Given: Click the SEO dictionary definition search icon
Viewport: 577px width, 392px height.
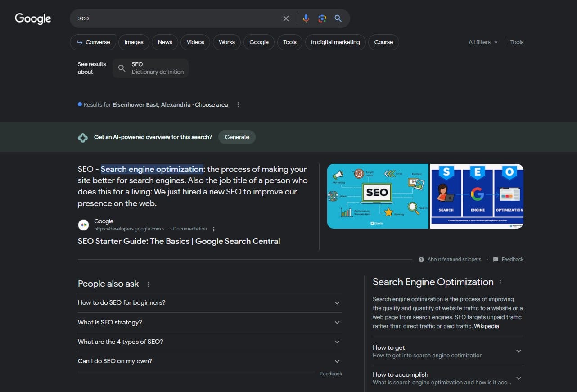Looking at the screenshot, I should (122, 68).
